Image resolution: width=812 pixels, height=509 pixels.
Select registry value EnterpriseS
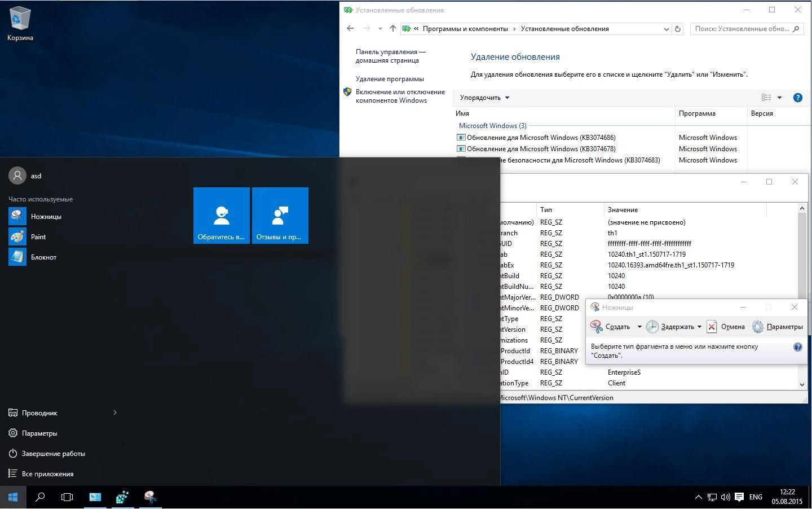click(x=624, y=372)
